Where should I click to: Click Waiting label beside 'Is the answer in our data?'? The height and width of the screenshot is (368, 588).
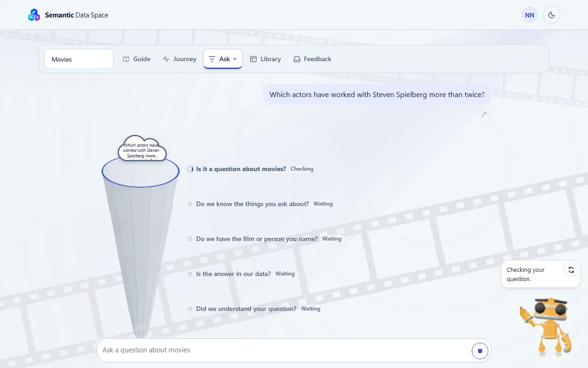(285, 274)
